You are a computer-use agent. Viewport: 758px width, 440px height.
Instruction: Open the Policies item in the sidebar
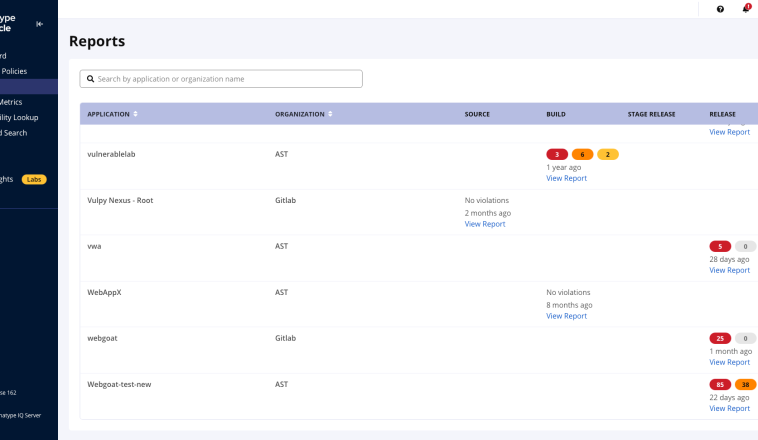click(x=14, y=71)
